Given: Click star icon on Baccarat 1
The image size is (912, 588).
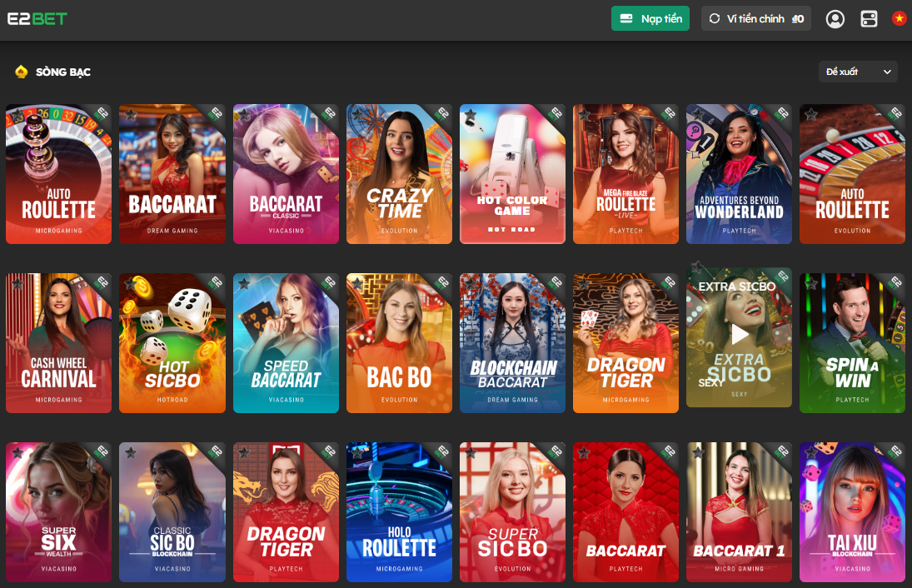Looking at the screenshot, I should pyautogui.click(x=698, y=453).
